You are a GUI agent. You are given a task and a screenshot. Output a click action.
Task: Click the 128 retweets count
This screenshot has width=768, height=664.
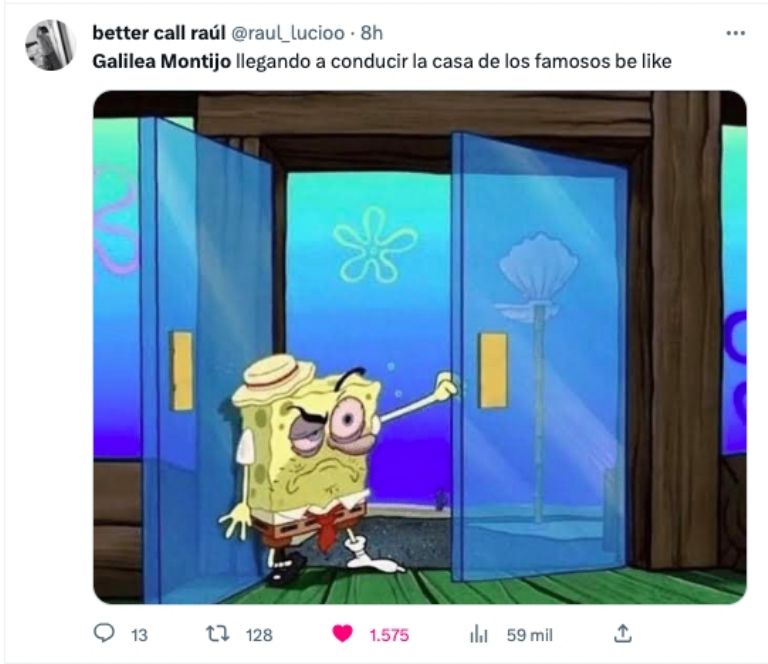click(x=259, y=635)
